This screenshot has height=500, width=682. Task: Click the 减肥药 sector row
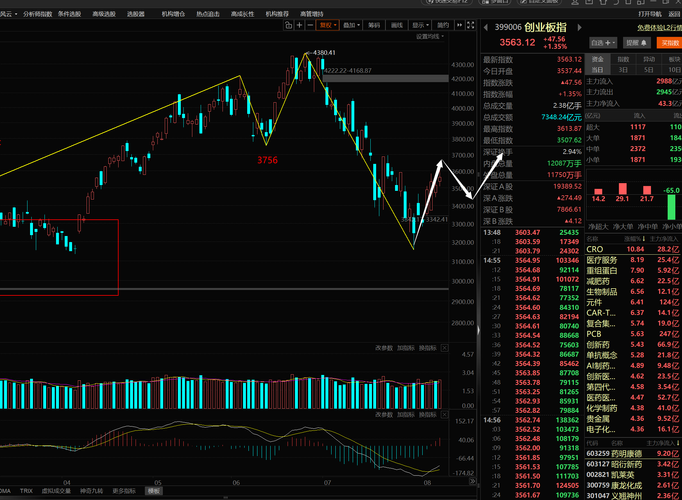click(633, 281)
